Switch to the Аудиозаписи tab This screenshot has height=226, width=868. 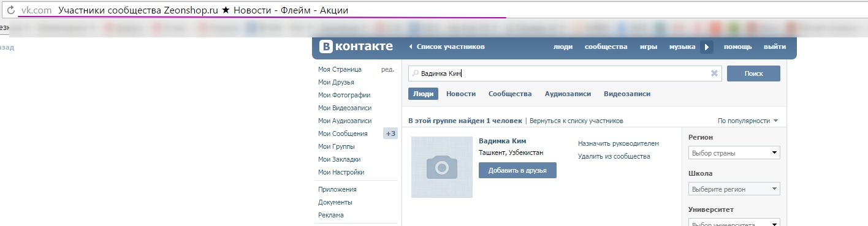tap(568, 94)
